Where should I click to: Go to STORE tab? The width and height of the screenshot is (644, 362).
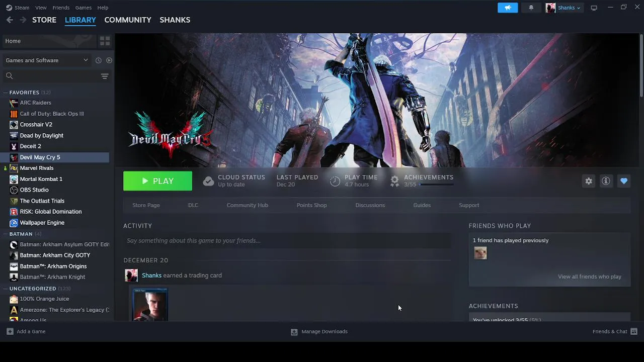(44, 20)
